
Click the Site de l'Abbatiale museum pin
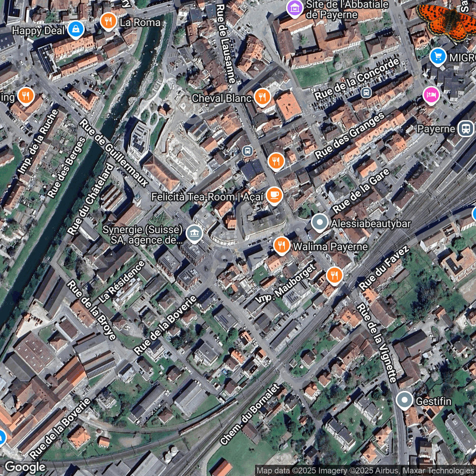pos(295,9)
